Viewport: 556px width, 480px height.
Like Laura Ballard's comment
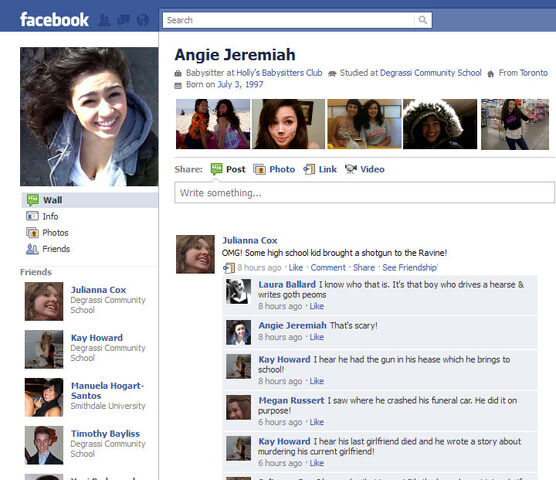[x=317, y=306]
